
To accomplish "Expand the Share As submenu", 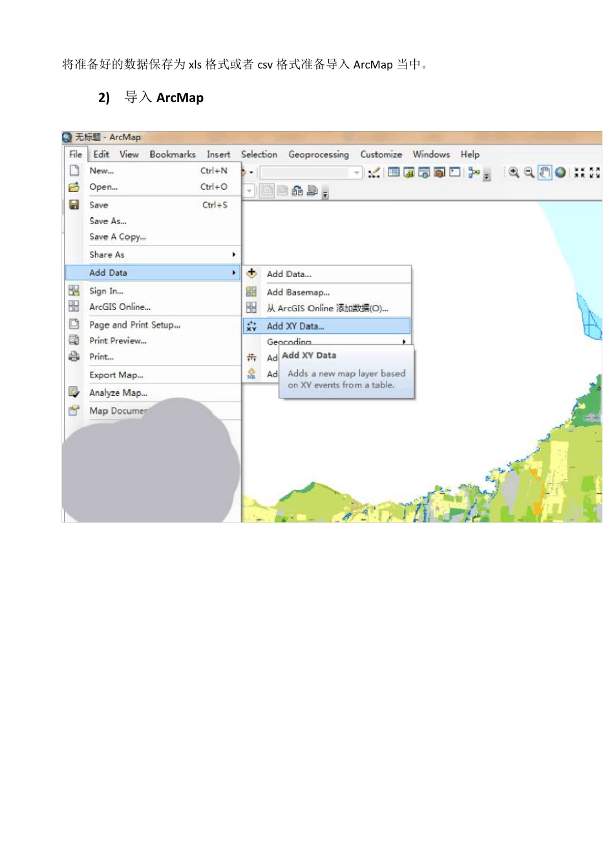I will pos(234,254).
